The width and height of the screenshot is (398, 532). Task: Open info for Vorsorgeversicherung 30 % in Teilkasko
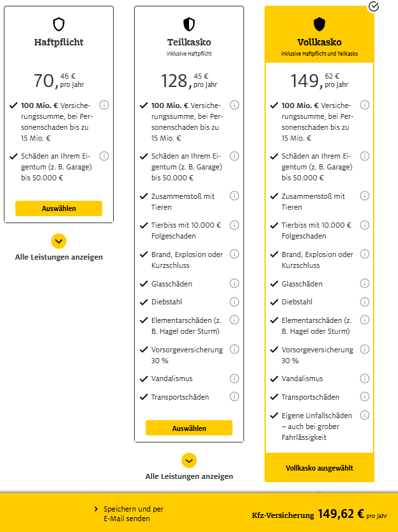234,349
